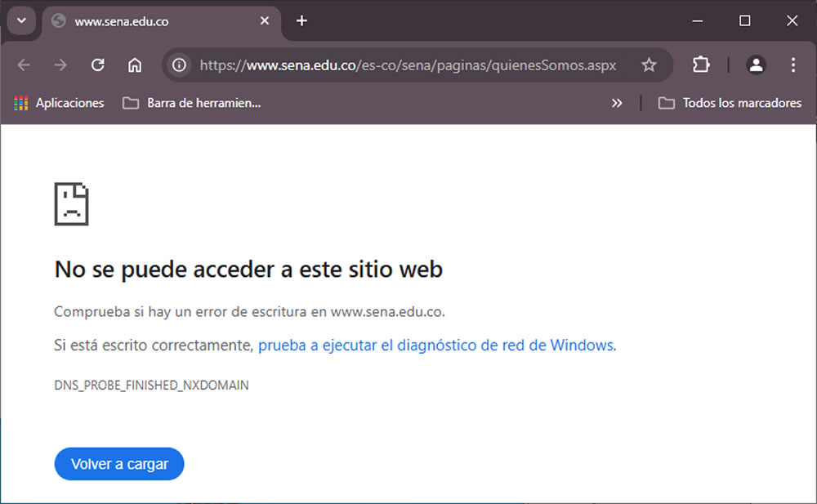
Task: Go to the home page icon
Action: (x=135, y=65)
